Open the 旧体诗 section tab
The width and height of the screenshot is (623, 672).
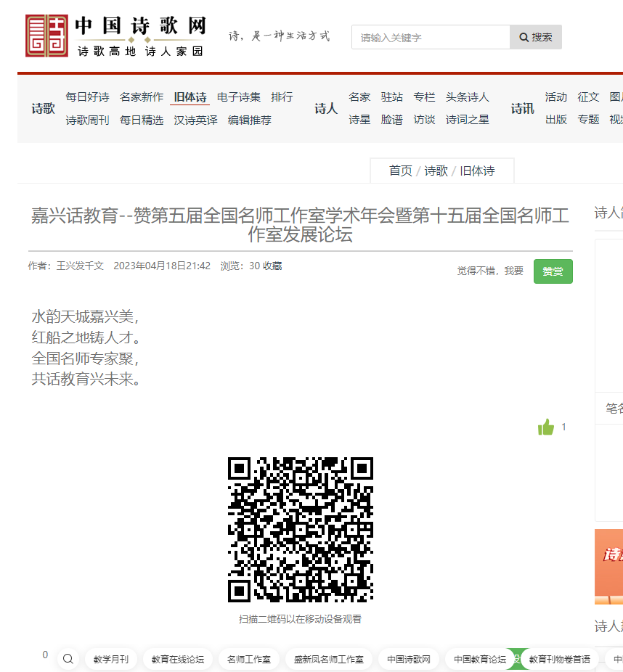point(190,97)
